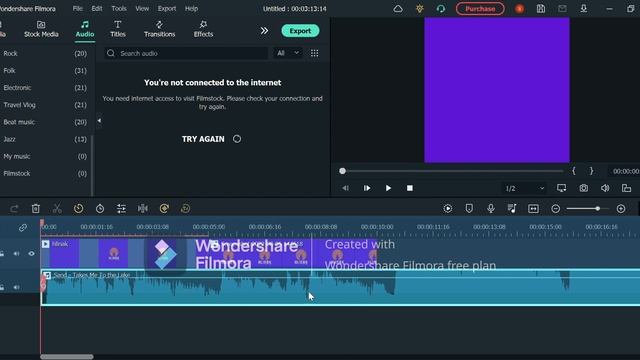Delete the selected clip with trash icon
Viewport: 640px width, 360px height.
36,209
